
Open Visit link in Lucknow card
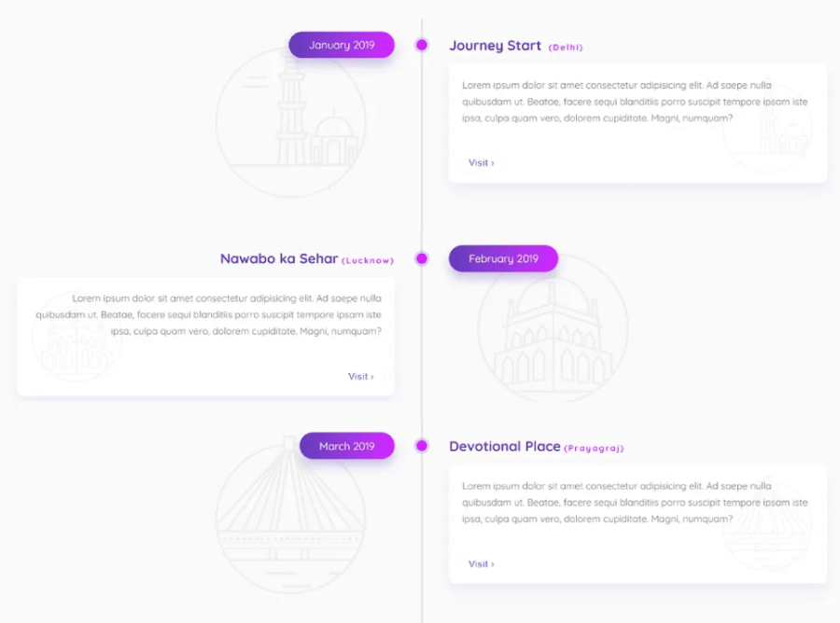(x=361, y=376)
